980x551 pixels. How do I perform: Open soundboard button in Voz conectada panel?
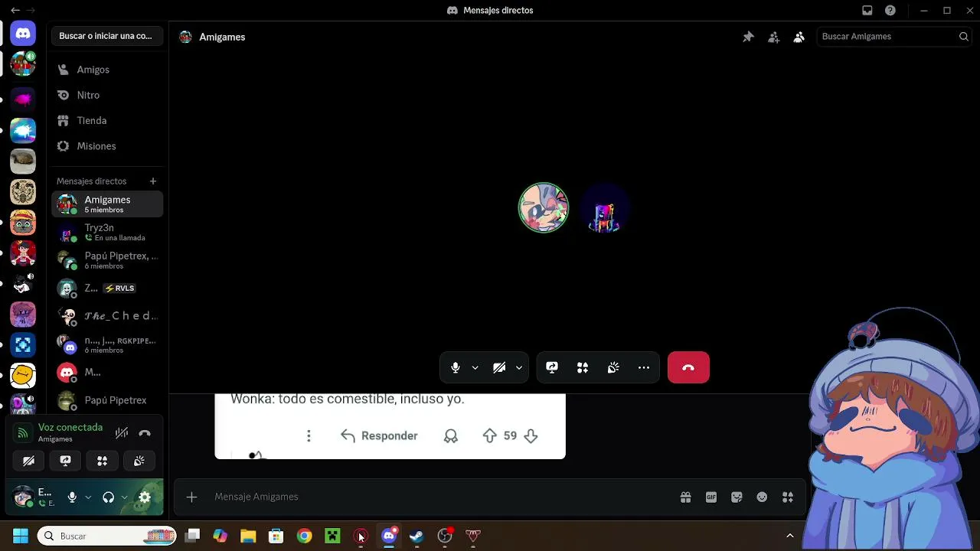(x=139, y=461)
